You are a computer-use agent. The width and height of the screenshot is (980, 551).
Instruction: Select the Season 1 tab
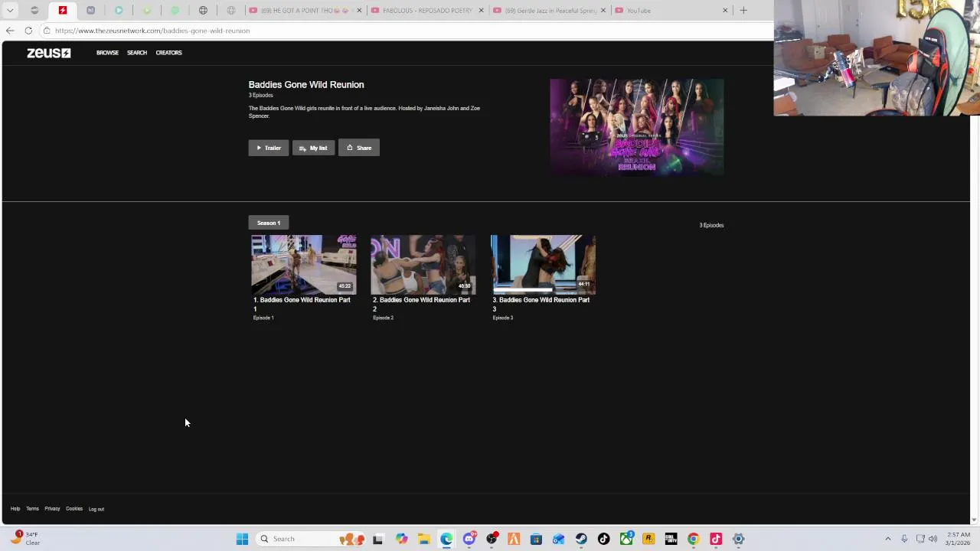tap(269, 223)
